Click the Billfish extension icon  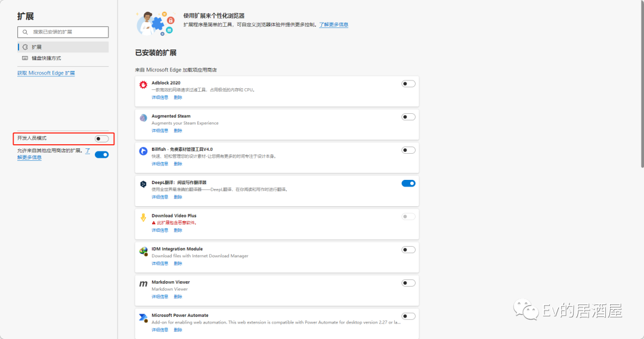click(143, 151)
